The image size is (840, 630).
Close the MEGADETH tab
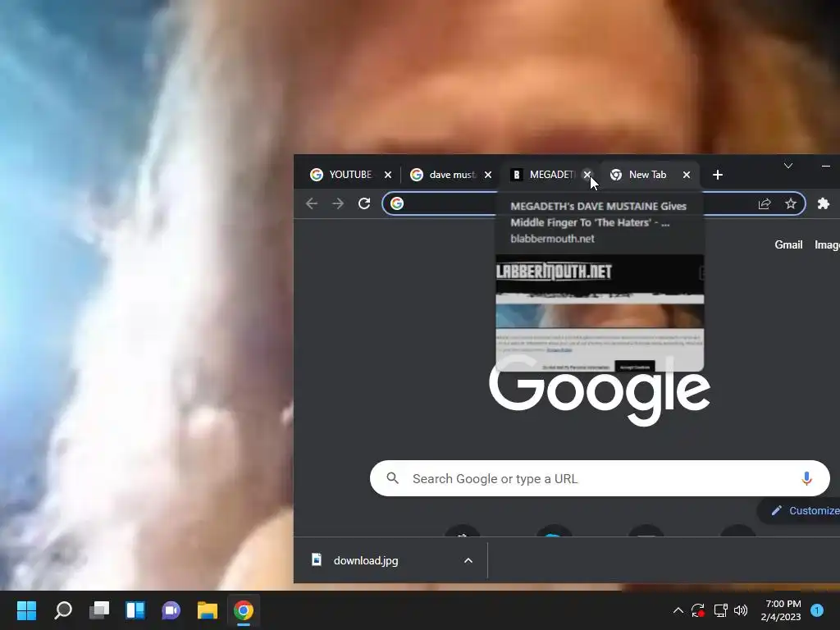tap(587, 175)
